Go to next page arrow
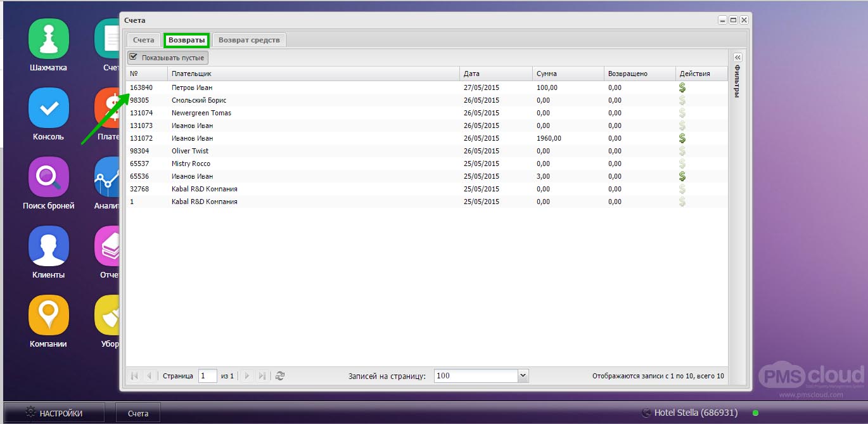868x424 pixels. pos(248,376)
